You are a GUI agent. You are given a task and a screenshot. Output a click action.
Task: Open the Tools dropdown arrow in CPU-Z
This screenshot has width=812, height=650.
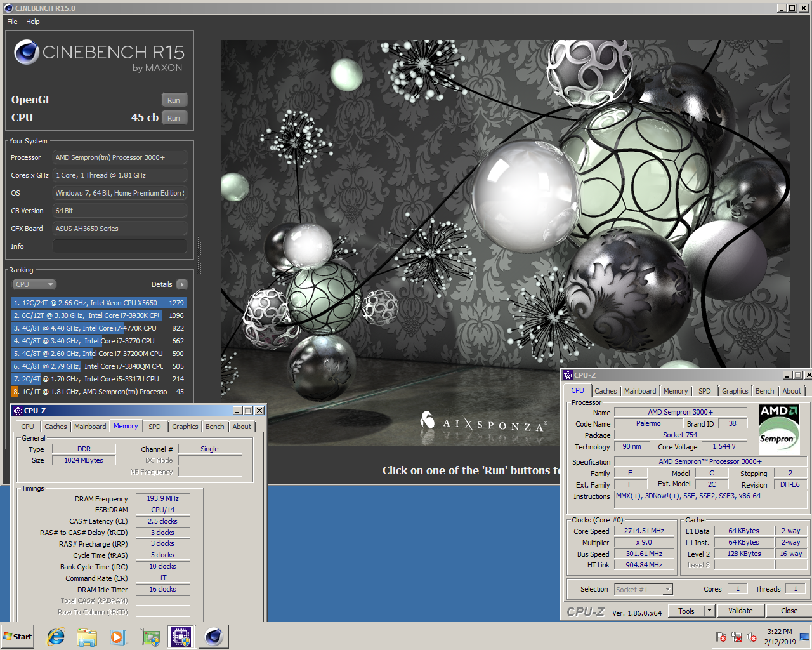[x=710, y=611]
